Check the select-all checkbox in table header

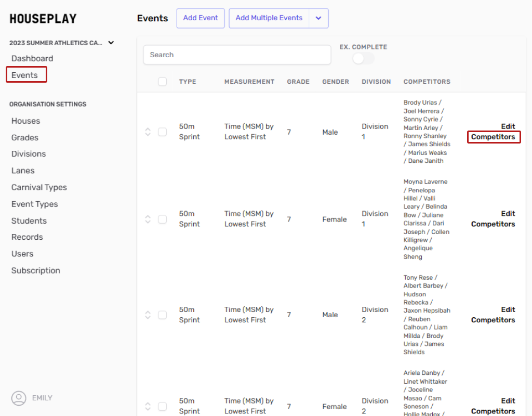162,82
